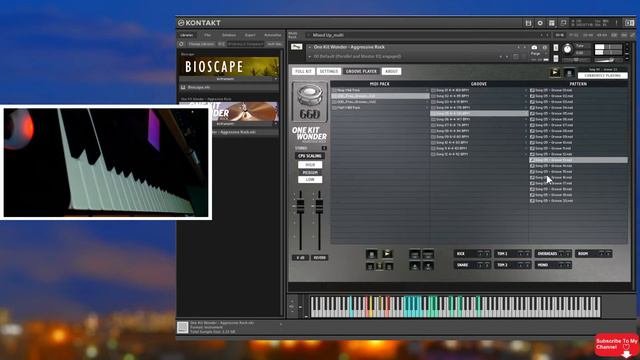Screen dimensions: 640x360
Task: Select the first pattern in Pattern column
Action: [578, 90]
